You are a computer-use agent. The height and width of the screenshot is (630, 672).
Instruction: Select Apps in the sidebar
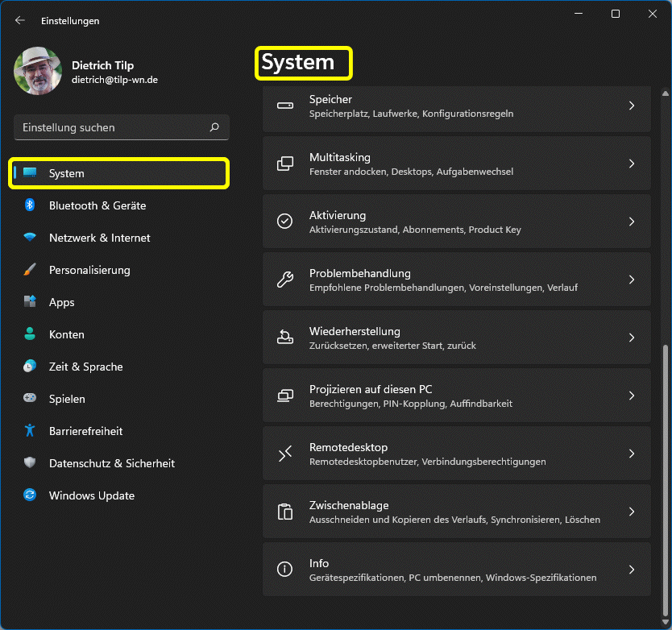(61, 302)
